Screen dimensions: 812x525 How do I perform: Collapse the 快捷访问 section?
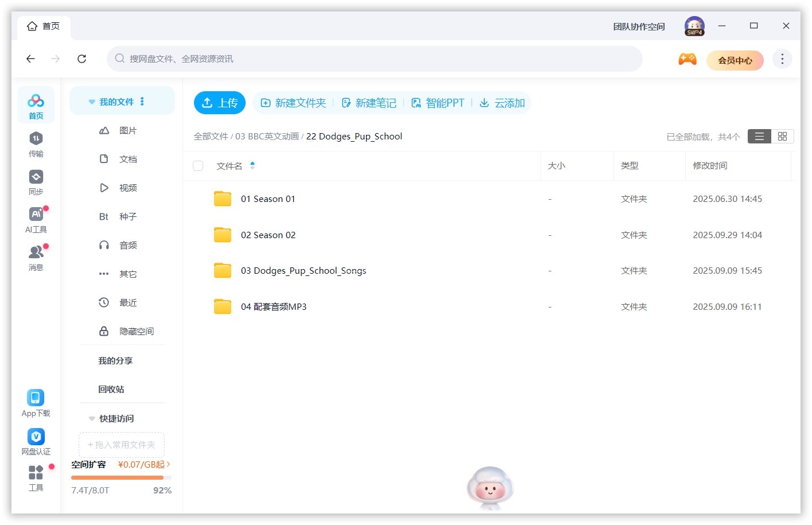[x=92, y=418]
